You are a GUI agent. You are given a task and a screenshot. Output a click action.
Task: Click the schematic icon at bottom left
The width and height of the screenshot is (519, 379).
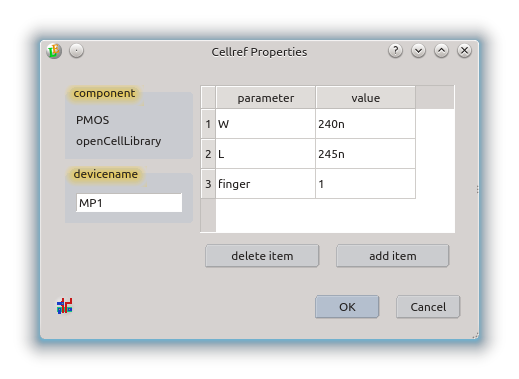[x=64, y=306]
